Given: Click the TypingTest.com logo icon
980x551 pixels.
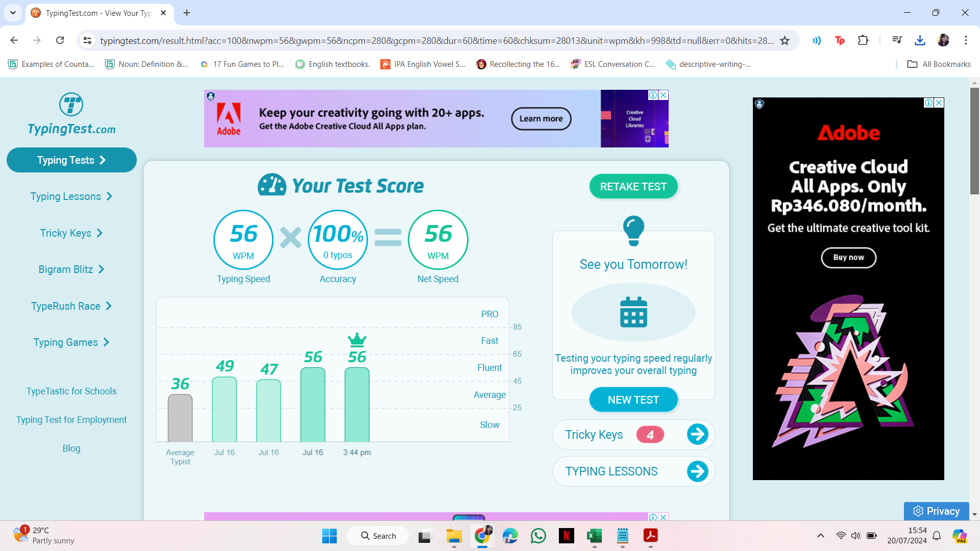Looking at the screenshot, I should click(x=71, y=105).
